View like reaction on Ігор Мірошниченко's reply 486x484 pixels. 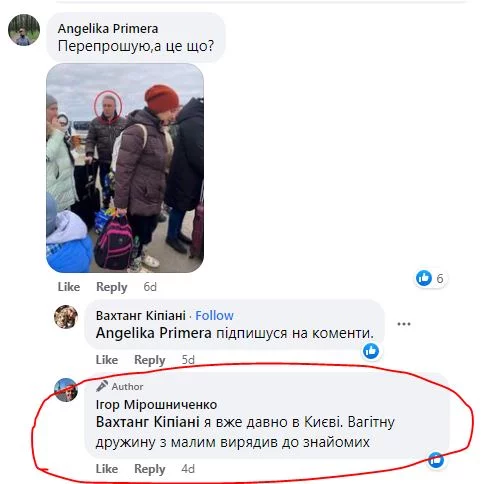point(436,460)
